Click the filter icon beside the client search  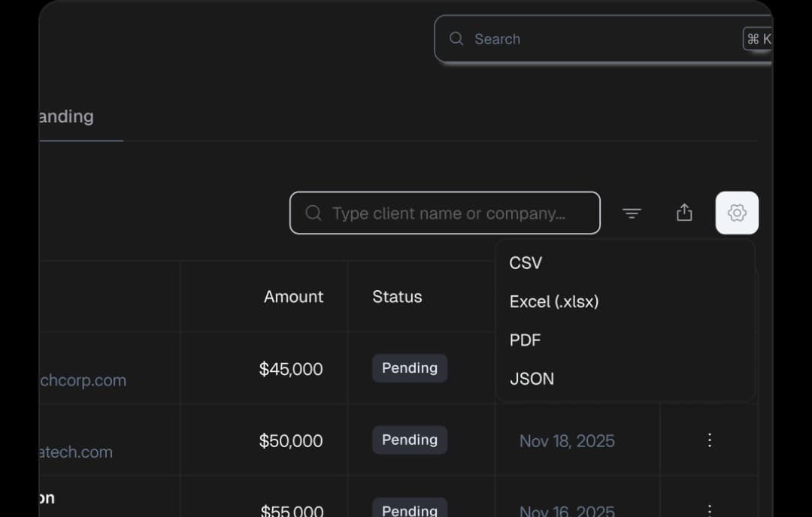coord(632,213)
